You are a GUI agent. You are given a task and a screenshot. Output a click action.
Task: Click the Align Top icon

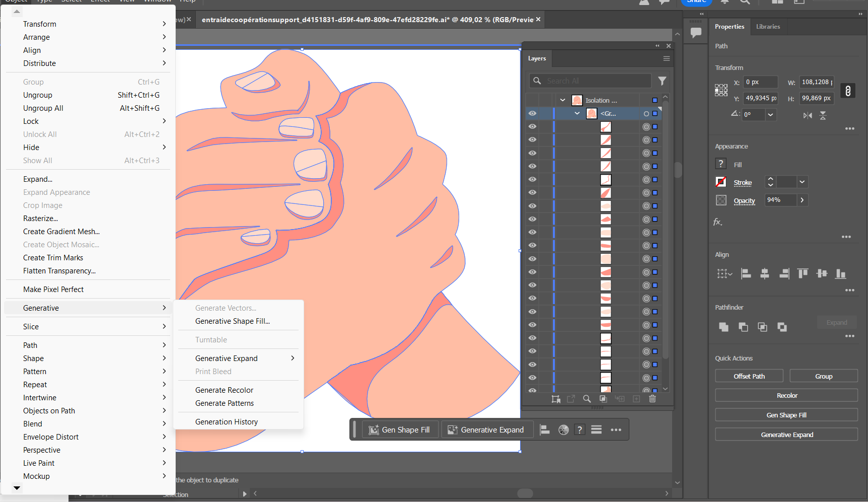pyautogui.click(x=803, y=273)
